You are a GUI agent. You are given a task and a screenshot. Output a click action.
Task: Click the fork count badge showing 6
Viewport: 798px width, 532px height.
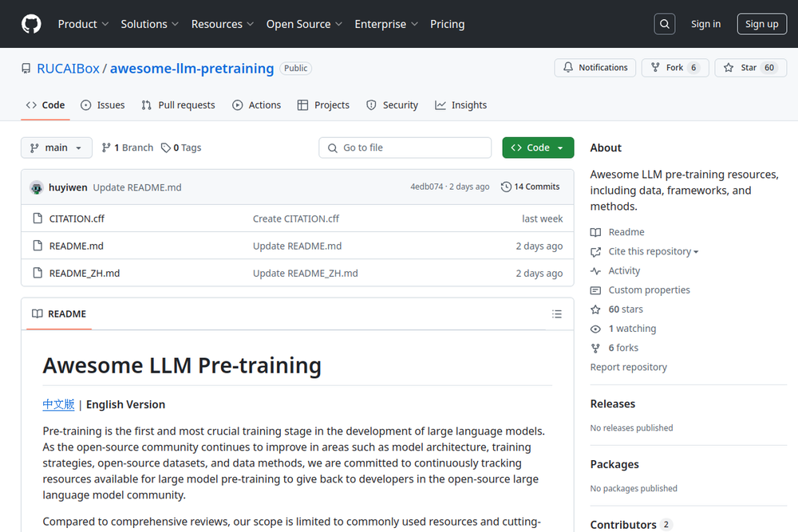coord(693,68)
